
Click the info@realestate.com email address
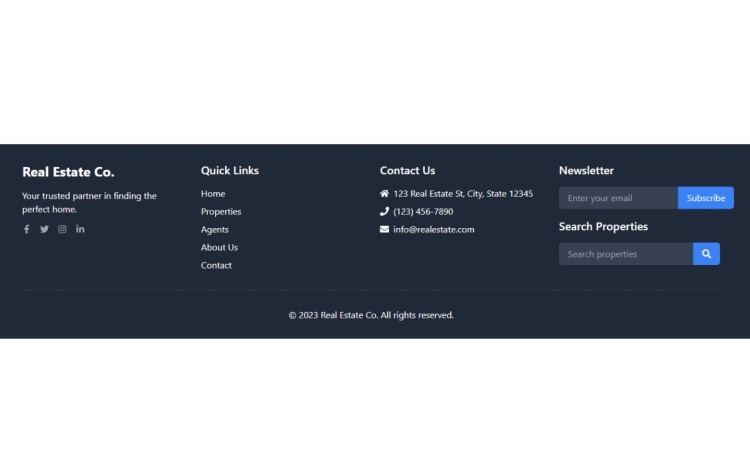pos(434,229)
